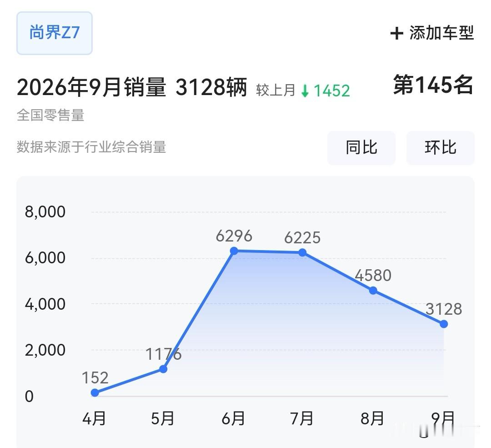Select the July data point 6225
Screen dimensions: 491x448
302,252
